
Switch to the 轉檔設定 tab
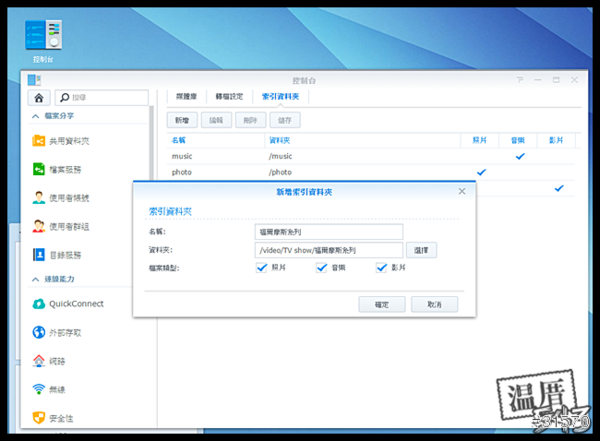coord(230,97)
